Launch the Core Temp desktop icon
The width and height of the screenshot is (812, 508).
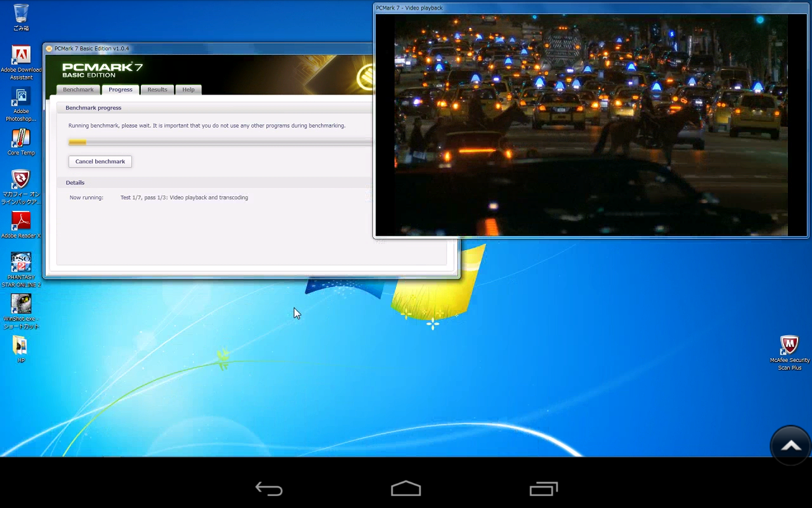pyautogui.click(x=21, y=142)
